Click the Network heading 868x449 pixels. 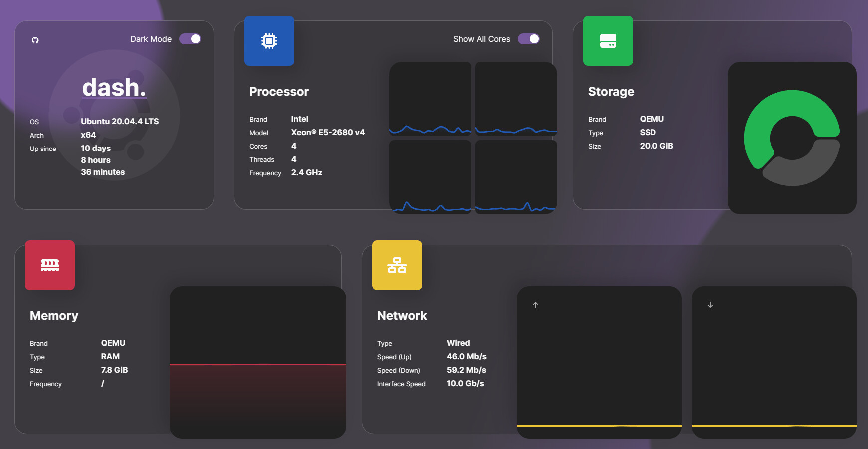[402, 316]
